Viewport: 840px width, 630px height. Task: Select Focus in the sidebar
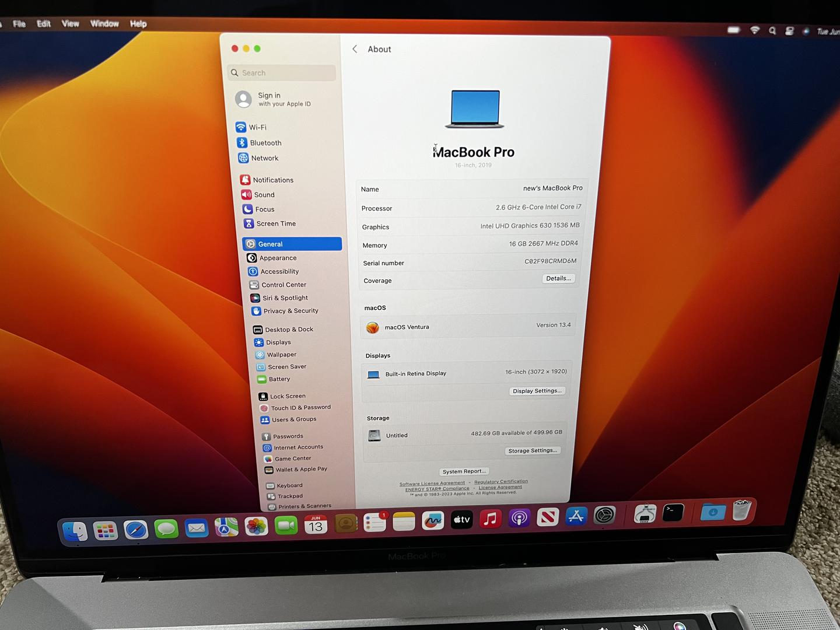click(x=258, y=209)
